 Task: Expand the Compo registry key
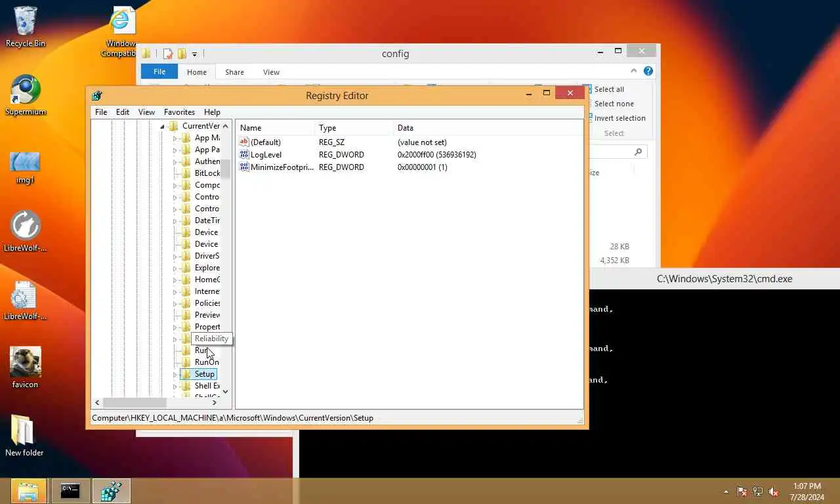[175, 185]
